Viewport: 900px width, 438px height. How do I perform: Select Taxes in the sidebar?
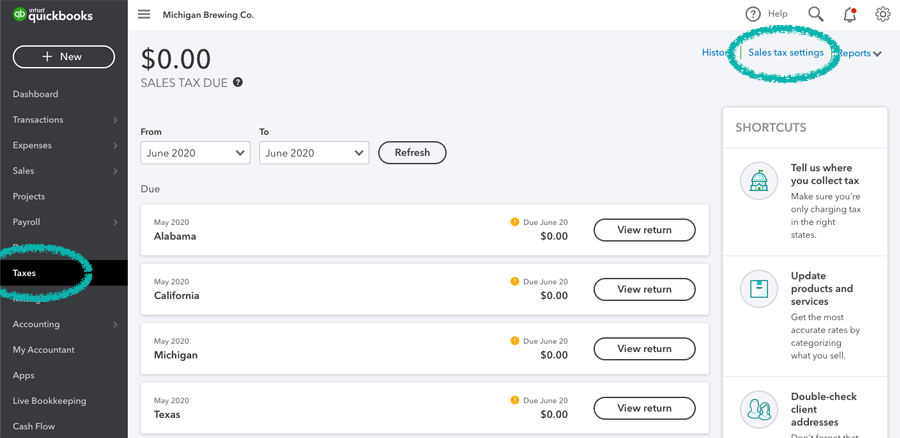pyautogui.click(x=25, y=273)
